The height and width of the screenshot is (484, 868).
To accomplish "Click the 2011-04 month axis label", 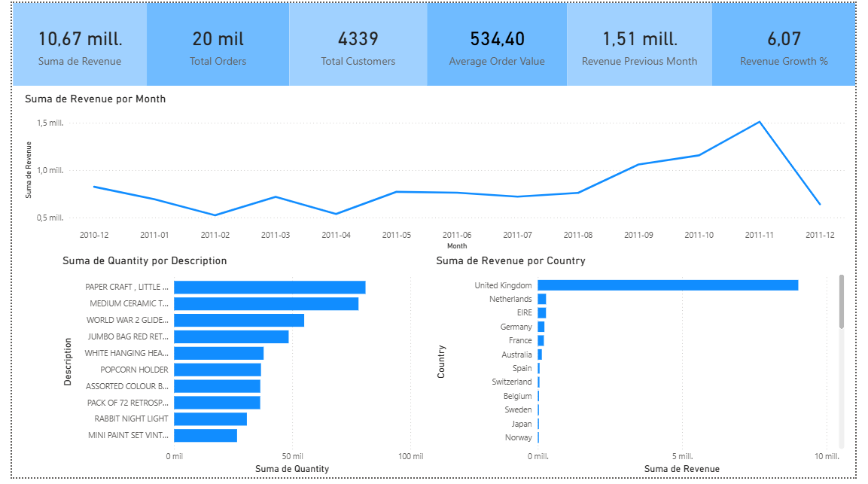I will pyautogui.click(x=336, y=235).
